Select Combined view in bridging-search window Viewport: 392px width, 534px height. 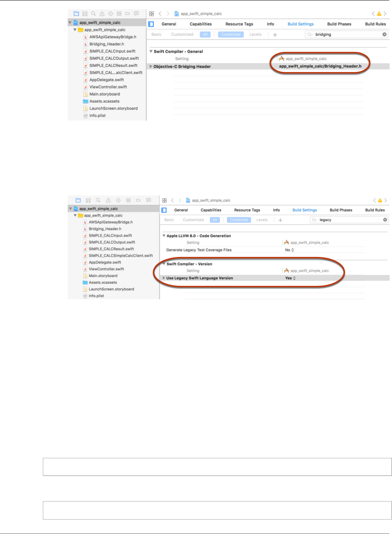(x=231, y=34)
